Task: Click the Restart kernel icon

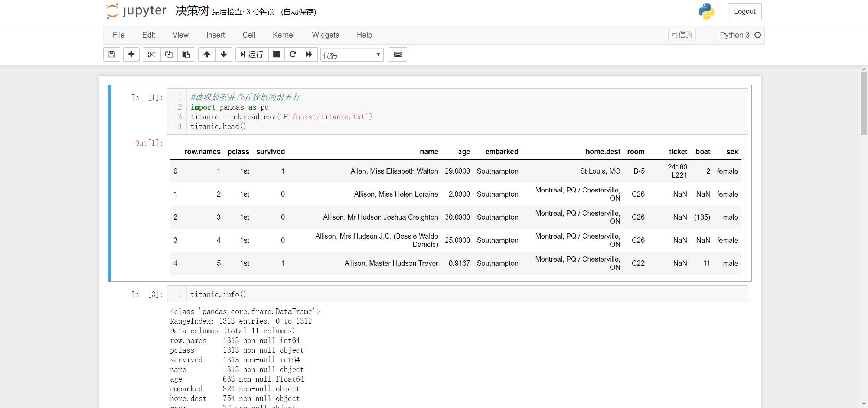Action: [x=293, y=54]
